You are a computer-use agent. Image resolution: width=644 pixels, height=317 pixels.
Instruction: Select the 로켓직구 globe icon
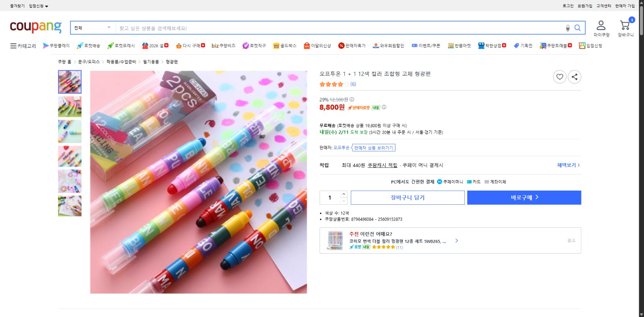point(245,46)
